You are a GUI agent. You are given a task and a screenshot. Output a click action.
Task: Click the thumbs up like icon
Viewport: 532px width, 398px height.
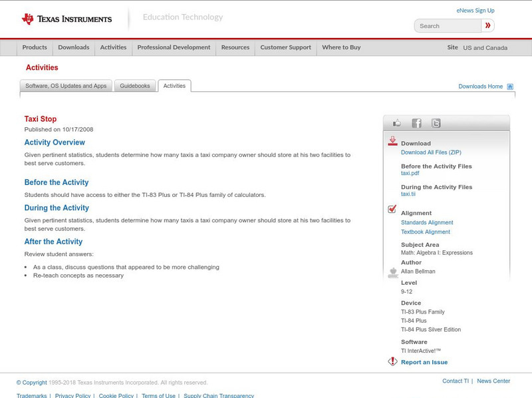pos(397,123)
